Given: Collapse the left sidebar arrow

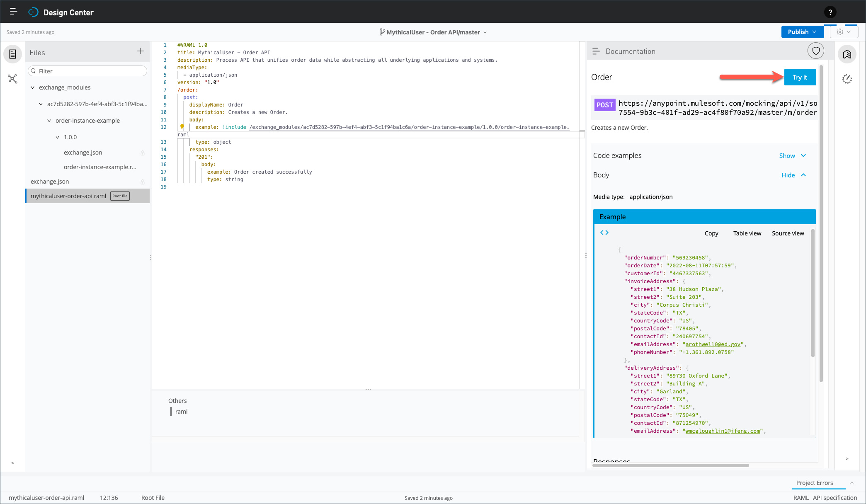Looking at the screenshot, I should 12,463.
